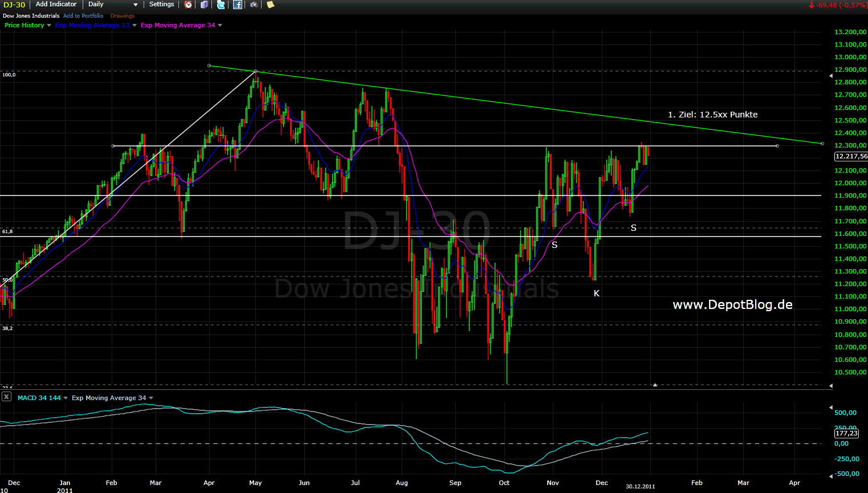The width and height of the screenshot is (868, 493).
Task: Click the alarm clock alert icon
Action: coord(189,5)
